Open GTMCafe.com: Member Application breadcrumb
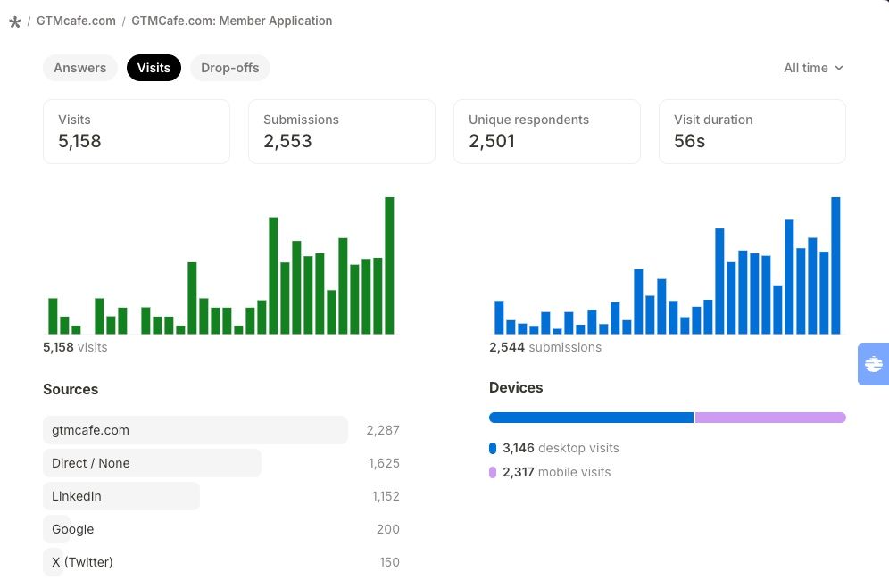This screenshot has height=588, width=889. click(232, 21)
